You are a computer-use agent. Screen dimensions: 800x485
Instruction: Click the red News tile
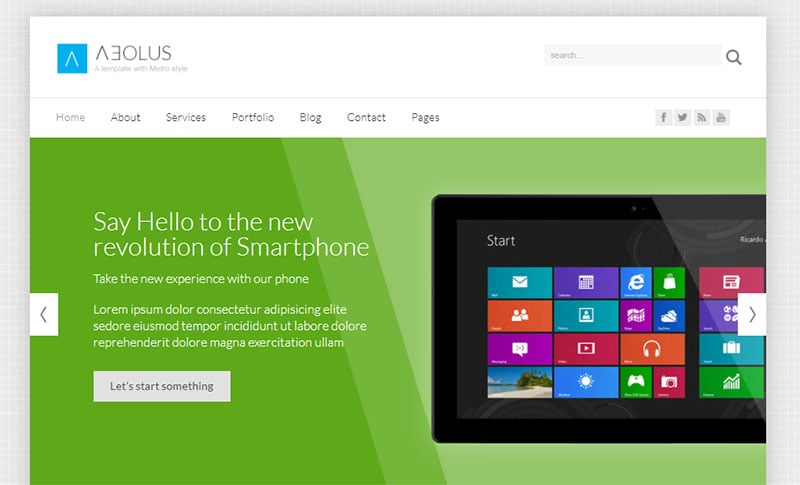point(732,283)
